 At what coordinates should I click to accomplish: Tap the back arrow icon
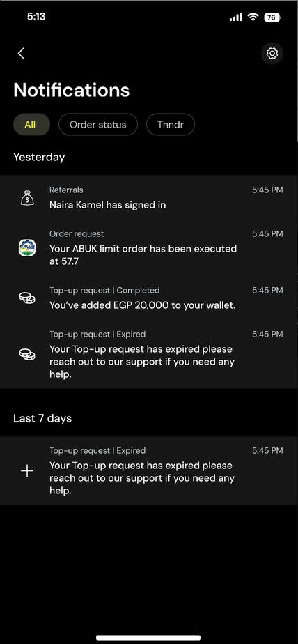(22, 54)
